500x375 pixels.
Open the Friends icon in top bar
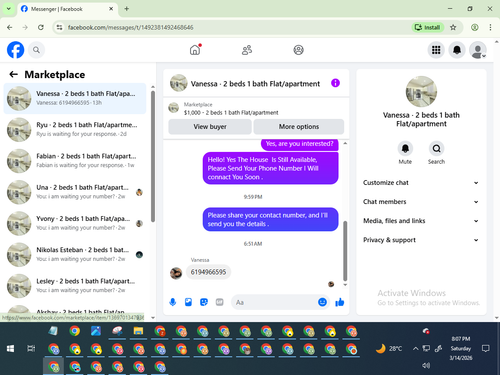[247, 50]
